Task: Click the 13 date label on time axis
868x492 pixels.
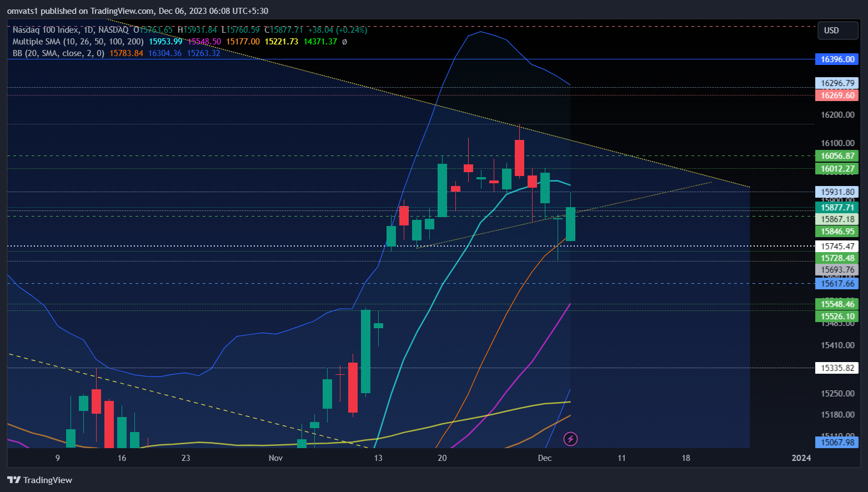Action: tap(378, 458)
